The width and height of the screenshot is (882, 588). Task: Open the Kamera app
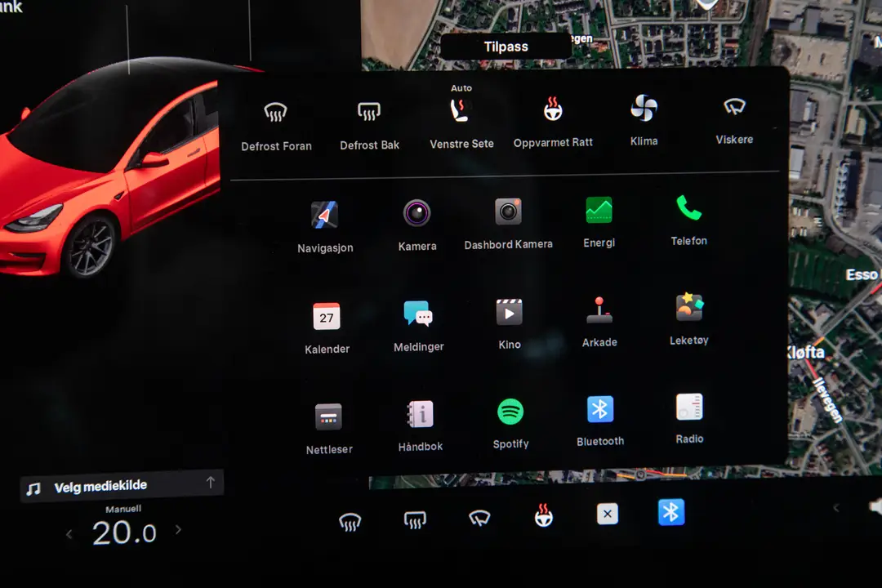[x=417, y=214]
